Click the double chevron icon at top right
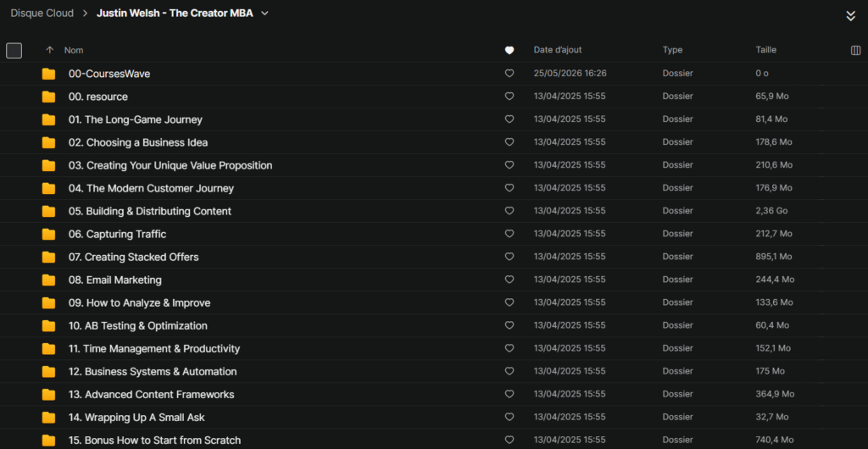 pos(851,16)
